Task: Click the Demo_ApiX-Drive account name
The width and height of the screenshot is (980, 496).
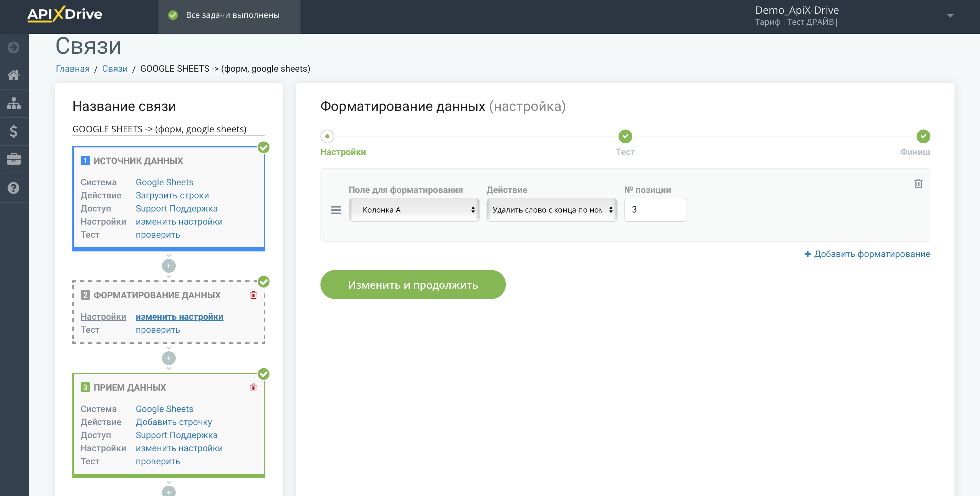Action: (x=797, y=10)
